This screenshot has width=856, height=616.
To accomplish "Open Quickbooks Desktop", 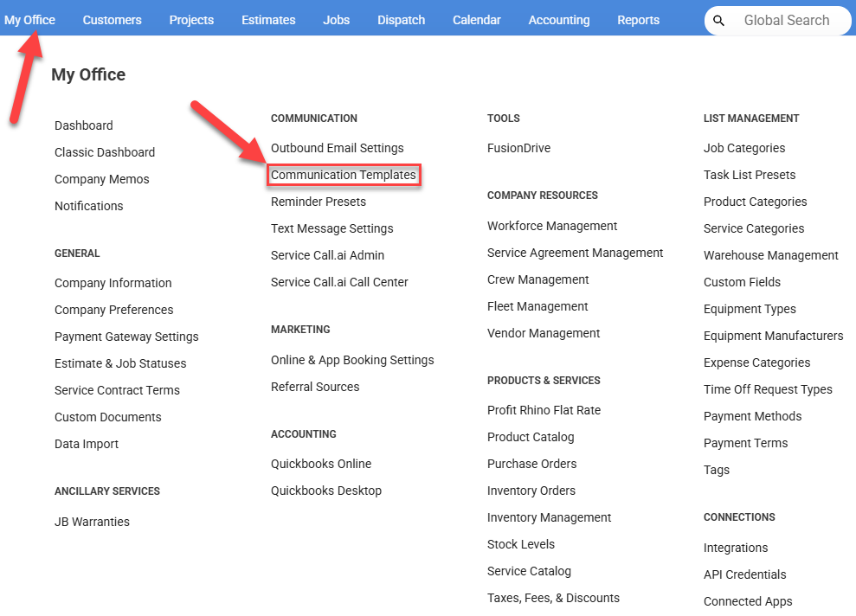I will coord(326,490).
